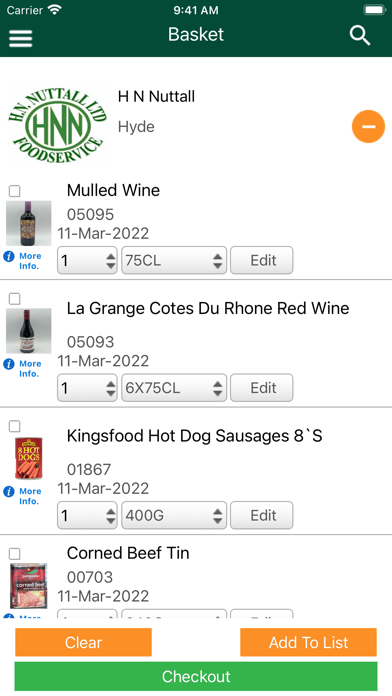The image size is (392, 696).
Task: Tap the green Checkout button
Action: 196,676
